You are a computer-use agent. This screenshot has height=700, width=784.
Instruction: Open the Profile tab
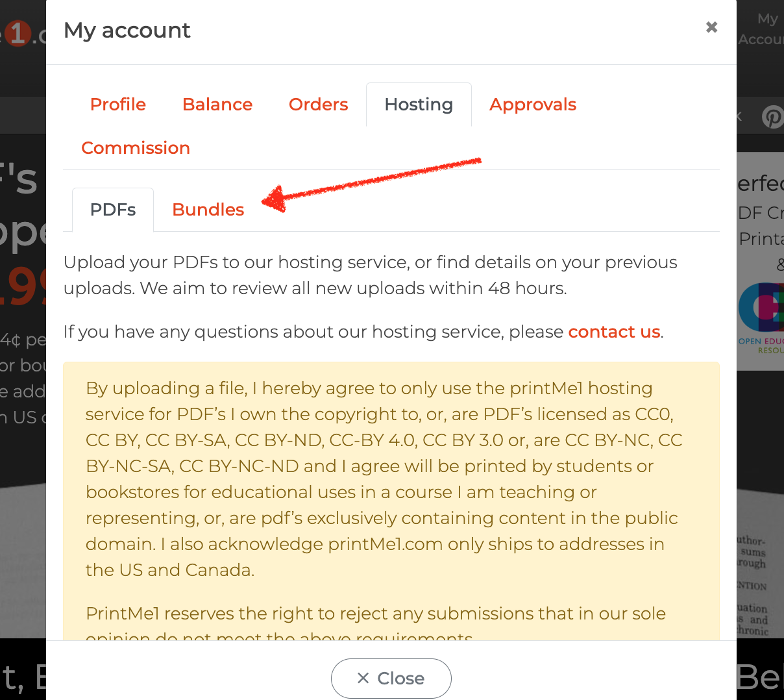(x=118, y=105)
